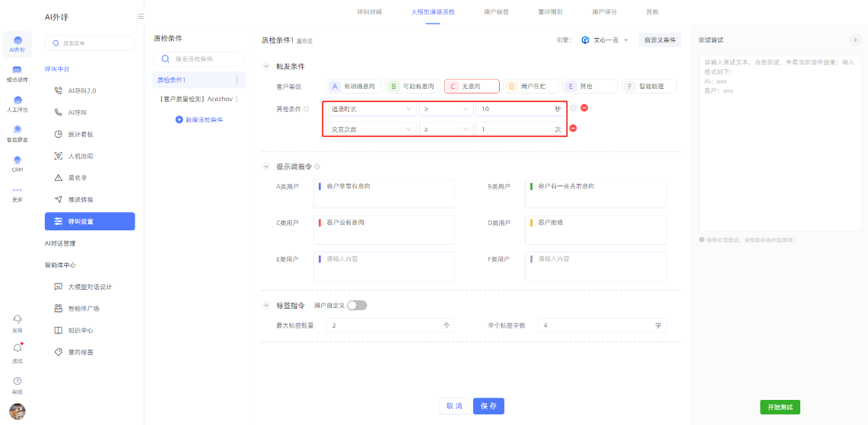Select customer level A 有明确意向

[x=354, y=87]
